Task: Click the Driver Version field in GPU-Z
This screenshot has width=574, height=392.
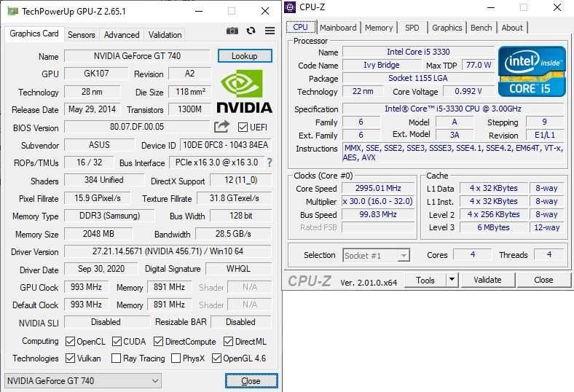Action: coord(168,251)
